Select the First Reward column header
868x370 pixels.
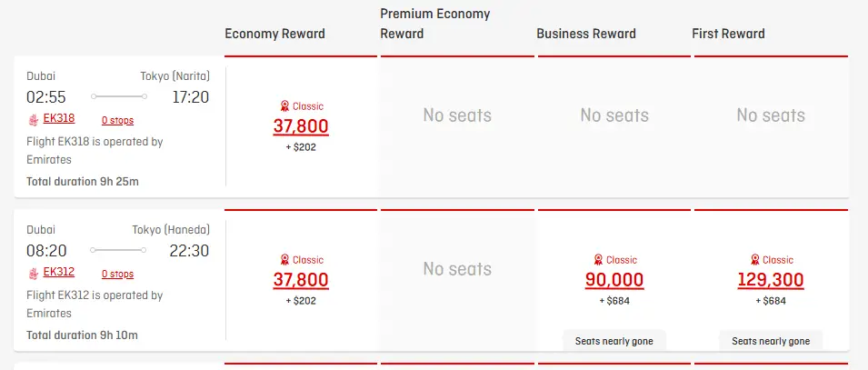click(x=729, y=34)
